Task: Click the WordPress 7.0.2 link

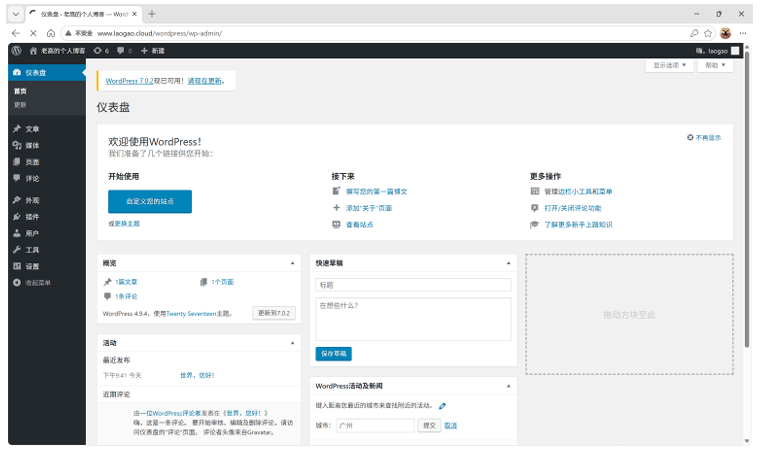Action: pos(129,81)
